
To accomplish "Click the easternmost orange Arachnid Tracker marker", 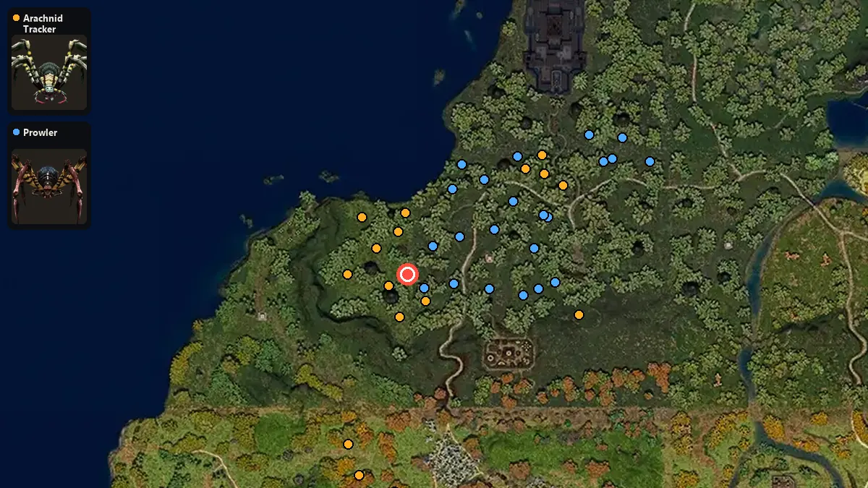I will (579, 314).
